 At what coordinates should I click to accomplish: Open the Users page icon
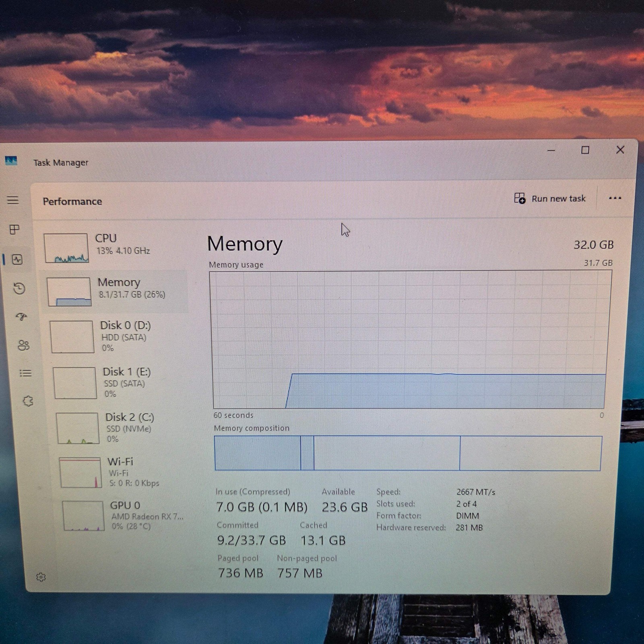pyautogui.click(x=24, y=345)
